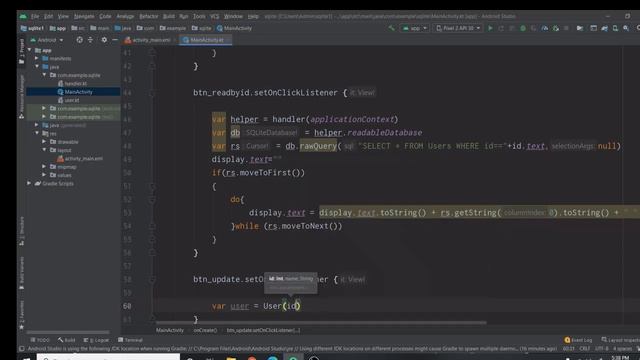The height and width of the screenshot is (360, 640).
Task: Open the Locate in project target icon
Action: 80,40
